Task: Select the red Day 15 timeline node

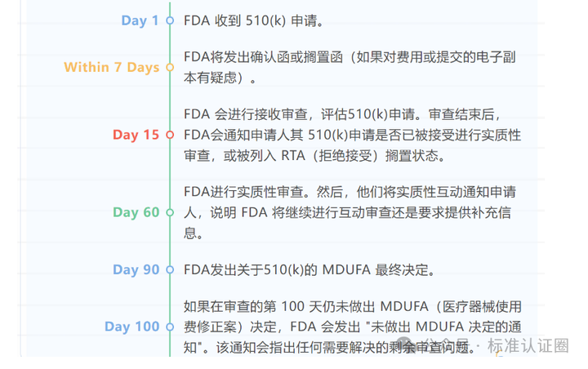Action: click(x=170, y=135)
